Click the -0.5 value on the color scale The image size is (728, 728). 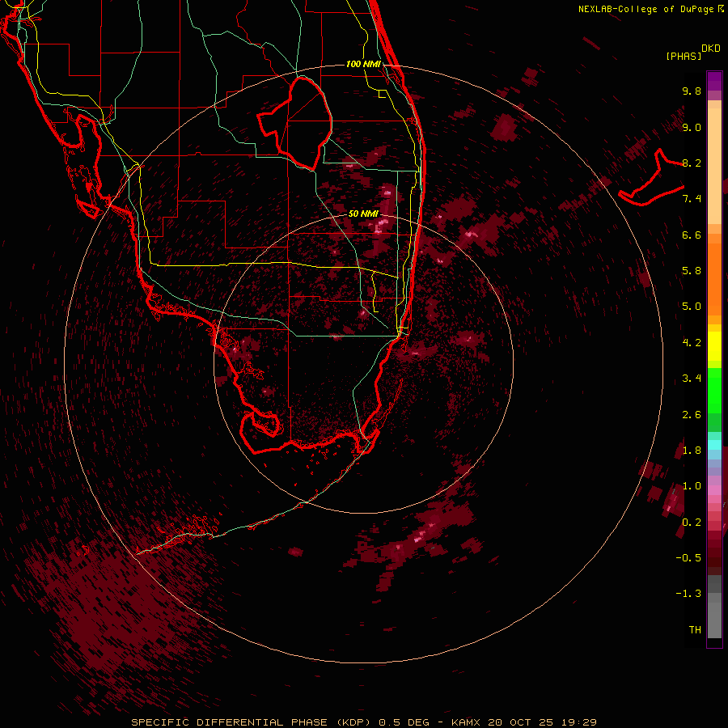[x=688, y=558]
